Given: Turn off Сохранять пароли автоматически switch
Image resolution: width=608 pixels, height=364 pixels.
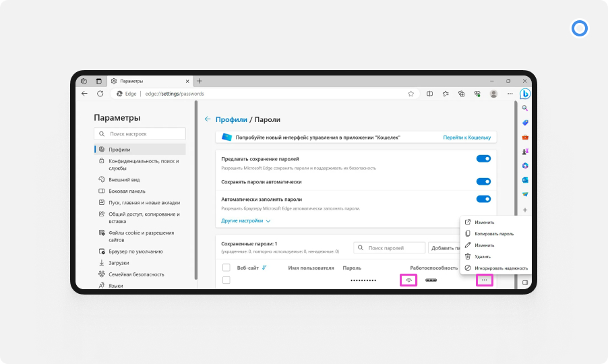Looking at the screenshot, I should (x=483, y=181).
